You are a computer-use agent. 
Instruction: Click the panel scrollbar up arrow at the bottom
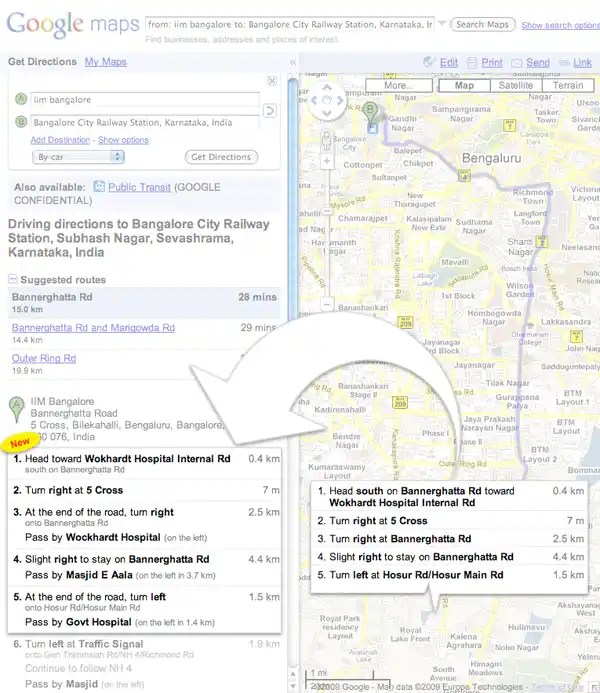(292, 674)
